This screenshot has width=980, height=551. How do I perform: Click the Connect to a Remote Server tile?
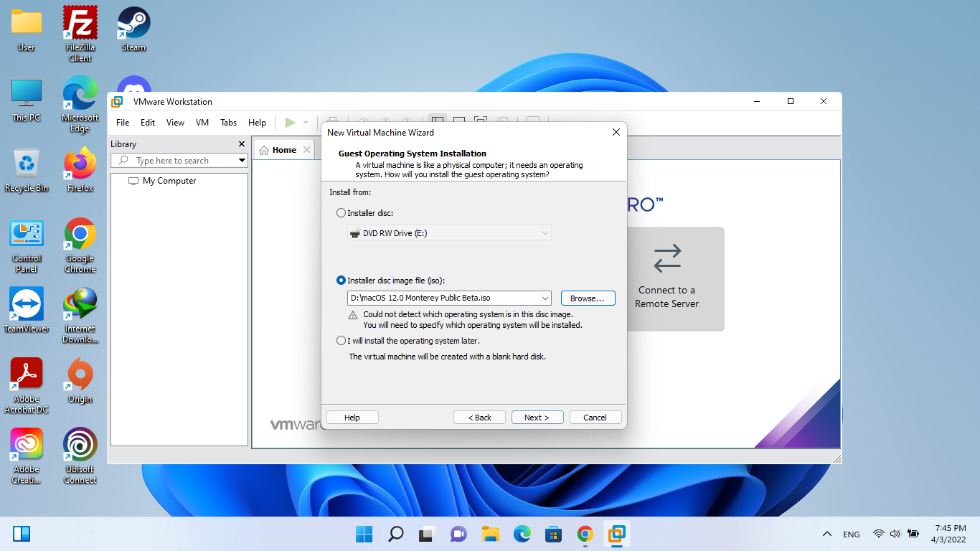coord(667,279)
